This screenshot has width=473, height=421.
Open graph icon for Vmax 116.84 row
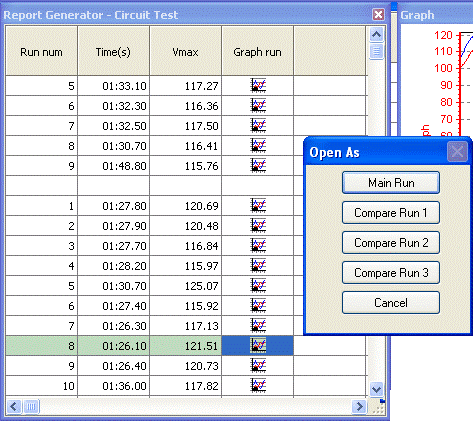coord(258,245)
